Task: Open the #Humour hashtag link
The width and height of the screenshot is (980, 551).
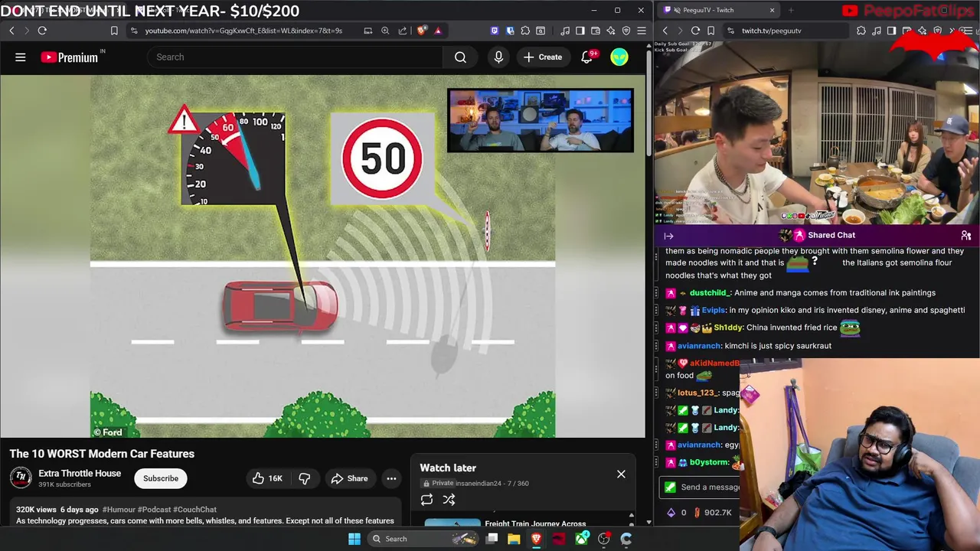Action: [119, 510]
